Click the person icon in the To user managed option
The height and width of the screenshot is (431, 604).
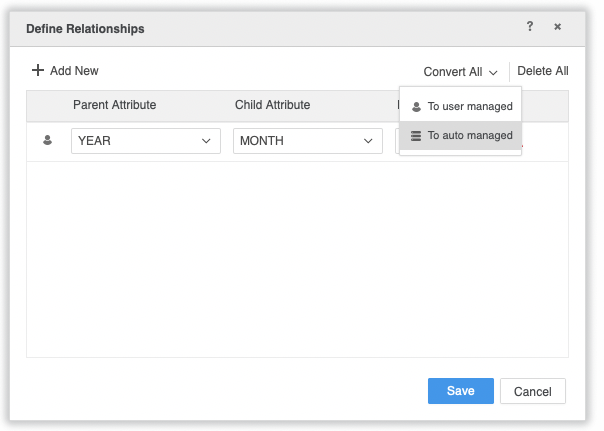[416, 106]
